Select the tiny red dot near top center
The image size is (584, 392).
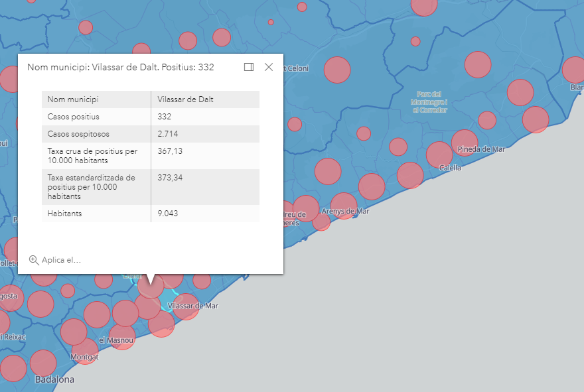[271, 22]
